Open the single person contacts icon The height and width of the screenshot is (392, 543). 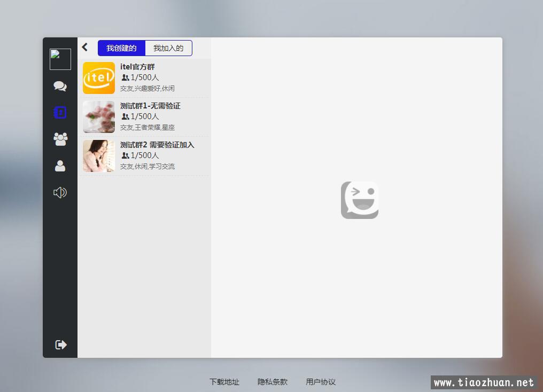(60, 166)
